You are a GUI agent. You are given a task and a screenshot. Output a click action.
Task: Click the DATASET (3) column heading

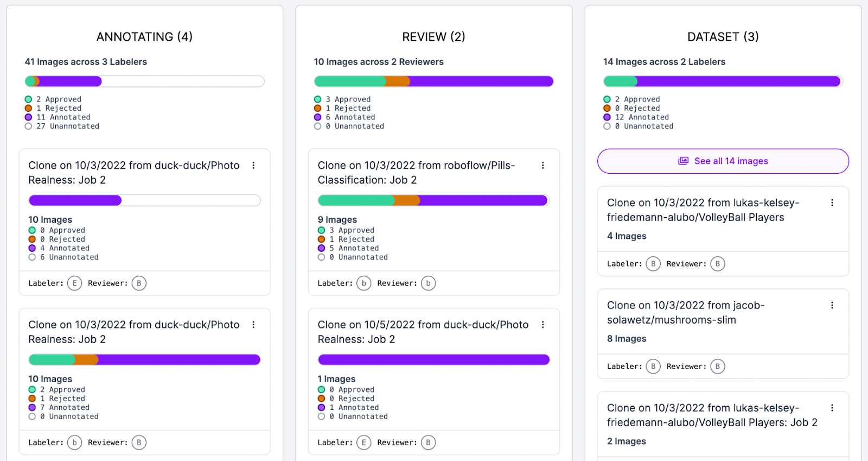[x=723, y=37]
